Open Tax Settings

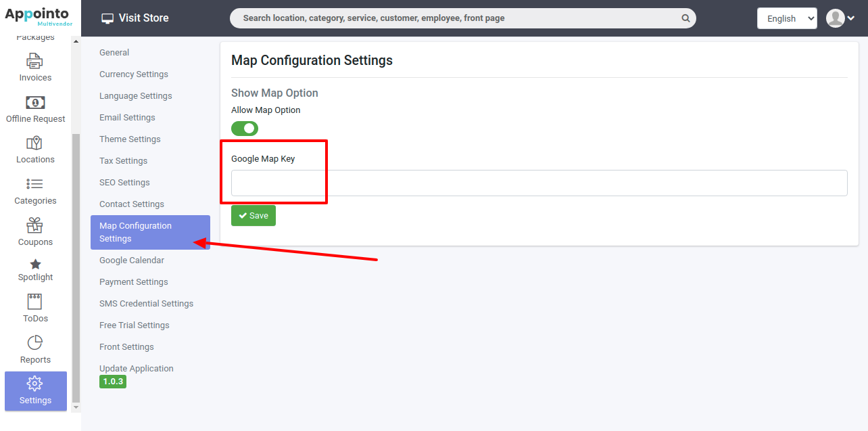pos(123,161)
